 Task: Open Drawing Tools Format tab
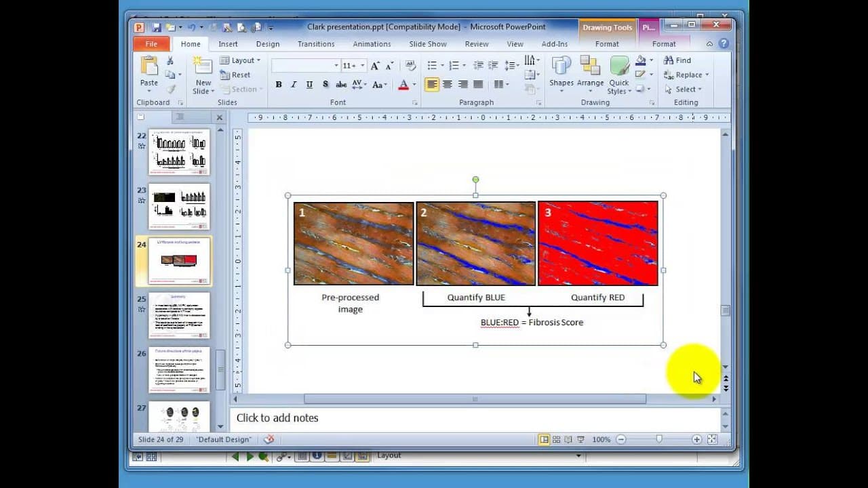pos(607,44)
